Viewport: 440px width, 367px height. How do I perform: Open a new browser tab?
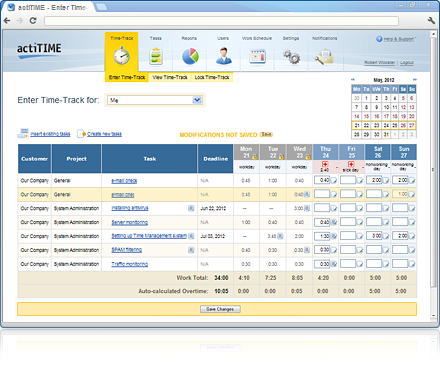point(101,7)
